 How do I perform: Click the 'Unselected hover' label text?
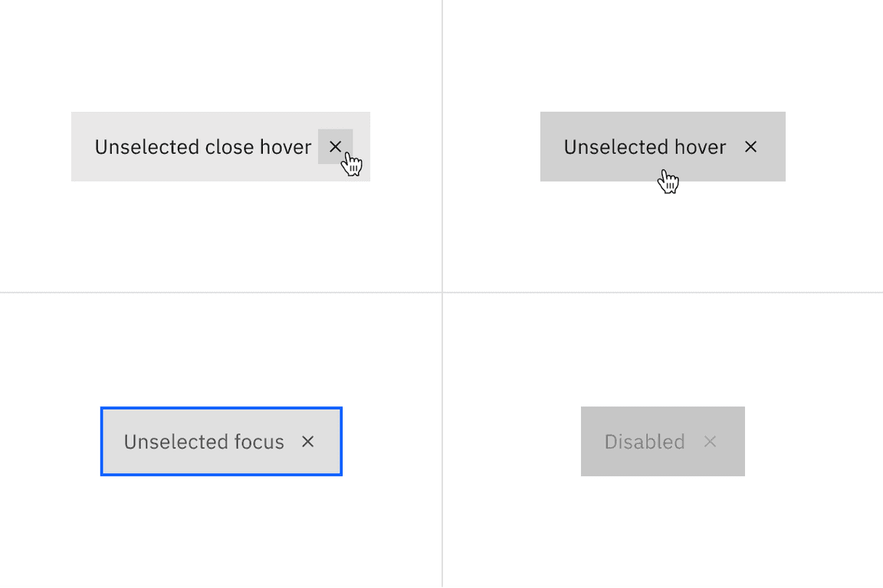[x=645, y=146]
